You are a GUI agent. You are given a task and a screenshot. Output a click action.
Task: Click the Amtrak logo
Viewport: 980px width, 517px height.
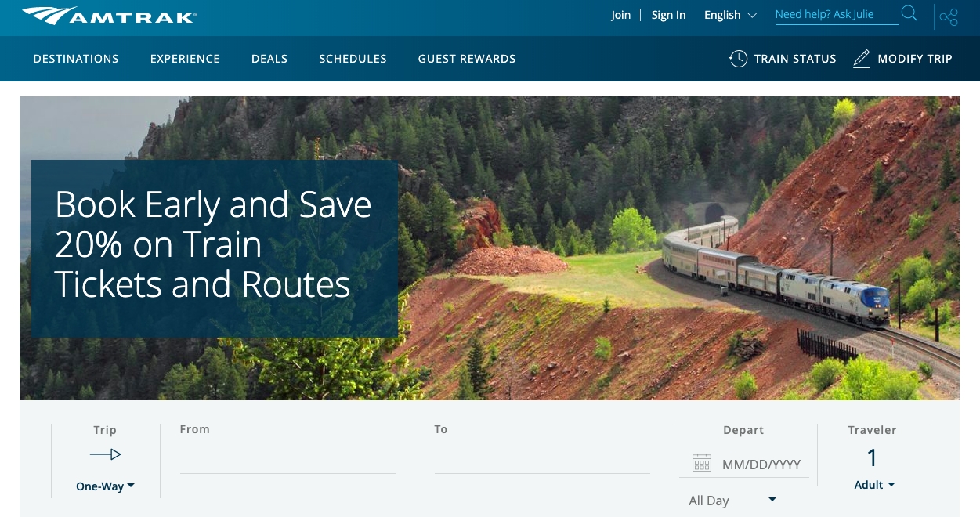110,16
